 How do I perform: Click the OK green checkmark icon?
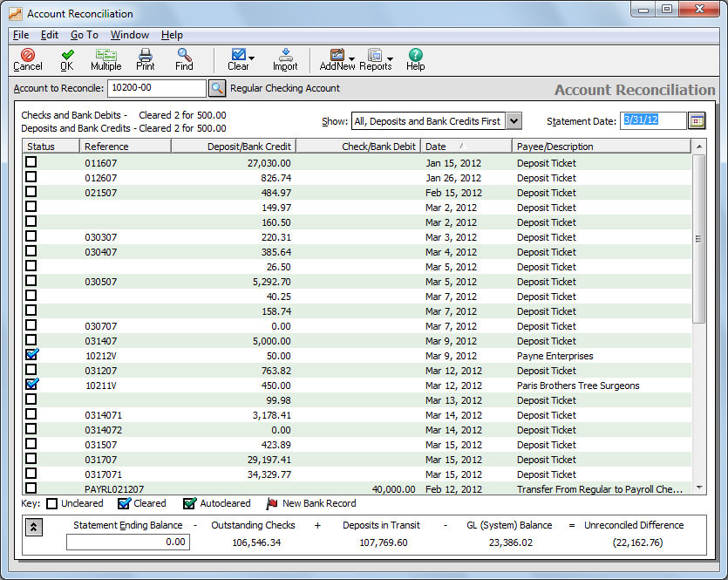click(67, 59)
